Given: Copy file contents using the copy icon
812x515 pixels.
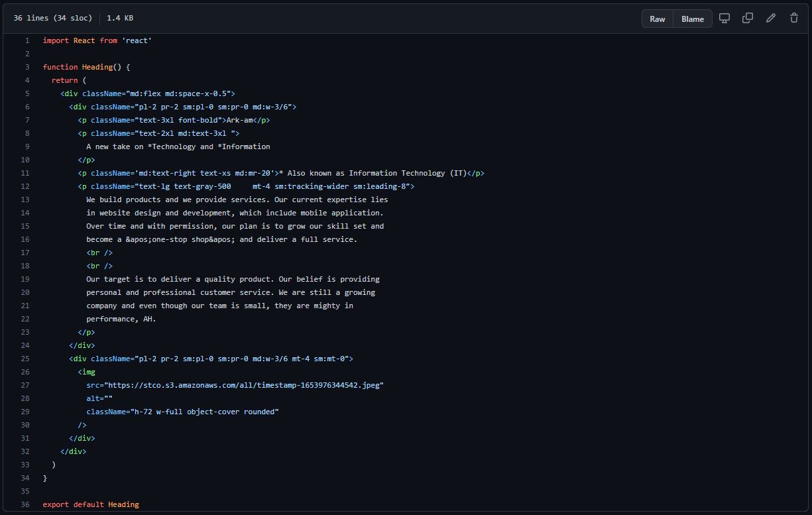Looking at the screenshot, I should tap(747, 18).
